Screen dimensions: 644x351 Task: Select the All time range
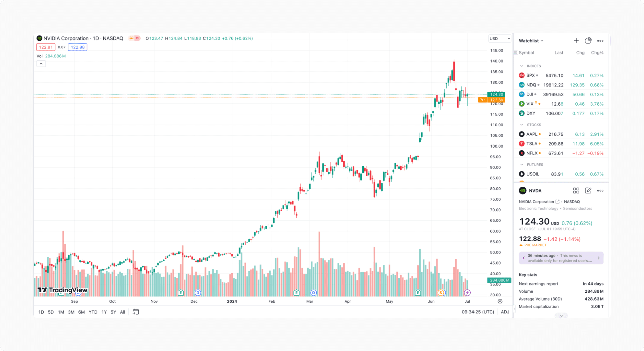122,312
